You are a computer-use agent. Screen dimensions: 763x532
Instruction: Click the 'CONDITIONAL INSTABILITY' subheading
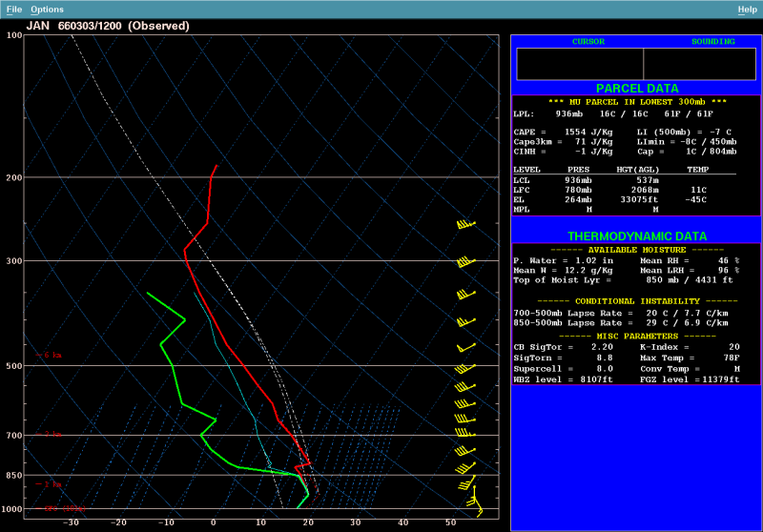click(x=637, y=301)
